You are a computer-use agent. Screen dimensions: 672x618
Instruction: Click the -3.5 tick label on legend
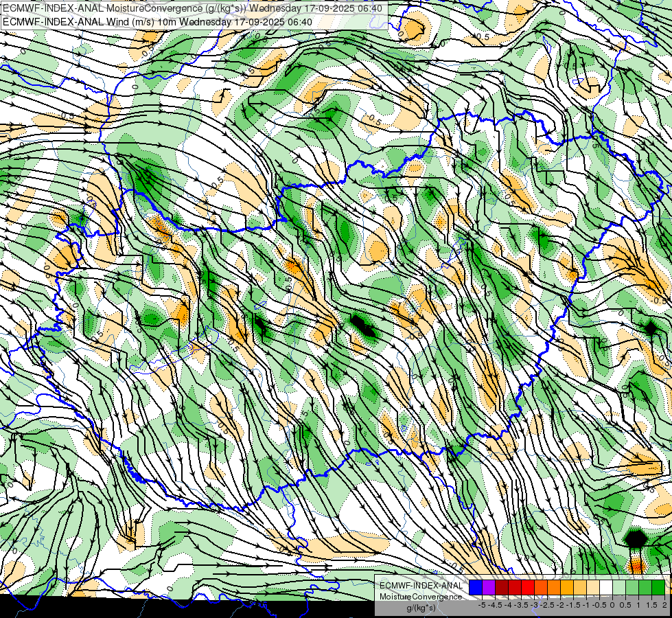pyautogui.click(x=521, y=605)
